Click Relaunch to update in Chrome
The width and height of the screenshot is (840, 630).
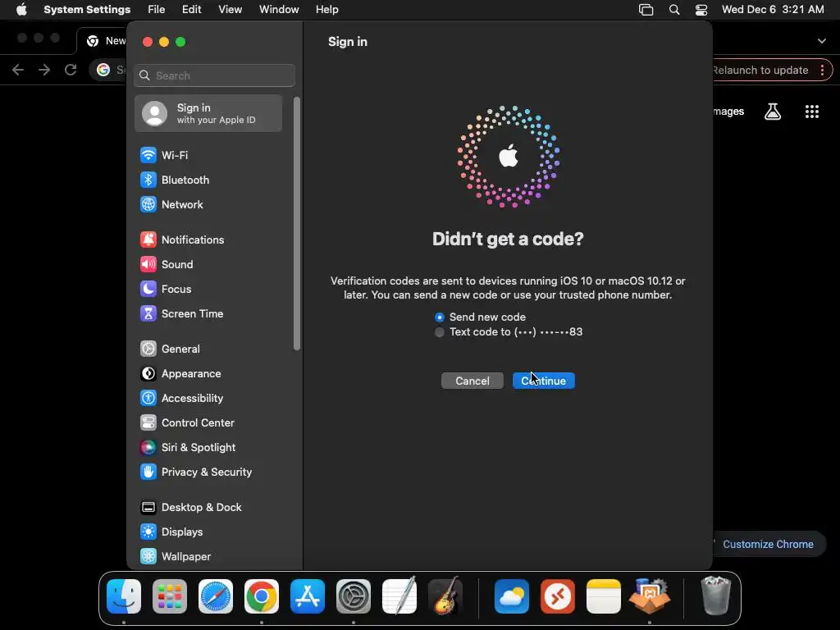point(760,71)
